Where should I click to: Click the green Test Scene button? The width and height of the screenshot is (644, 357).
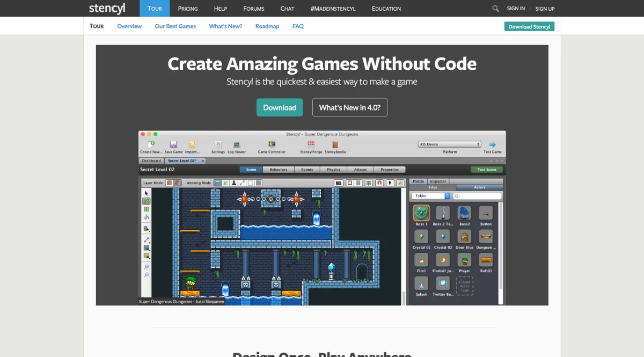(487, 170)
